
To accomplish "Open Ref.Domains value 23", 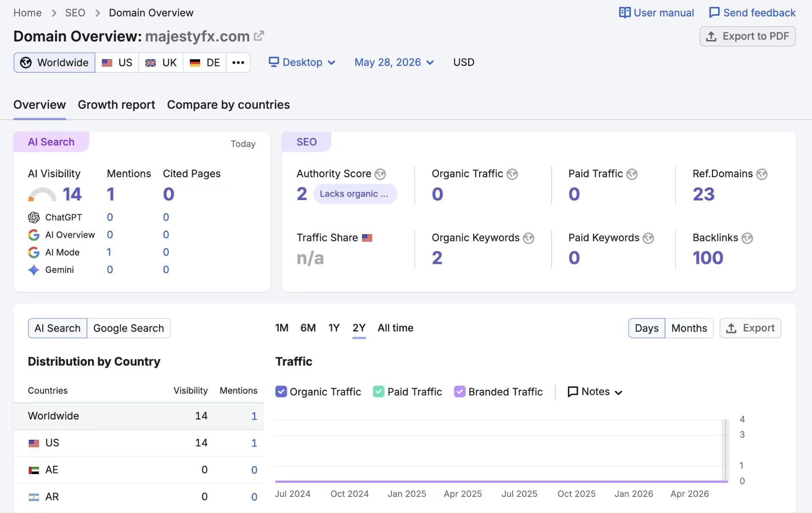I will click(x=704, y=194).
